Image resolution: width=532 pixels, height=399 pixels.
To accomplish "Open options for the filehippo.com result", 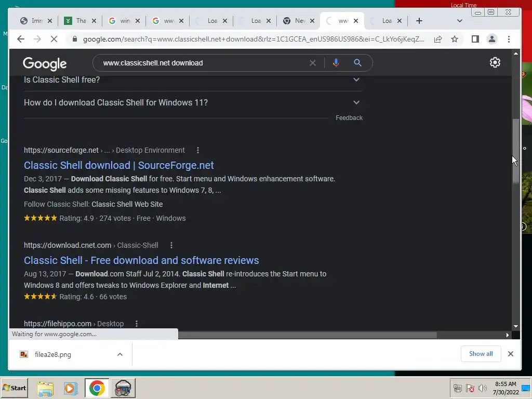I will point(137,324).
